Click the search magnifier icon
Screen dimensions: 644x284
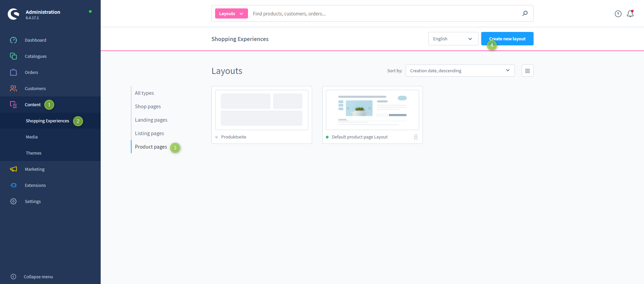525,13
